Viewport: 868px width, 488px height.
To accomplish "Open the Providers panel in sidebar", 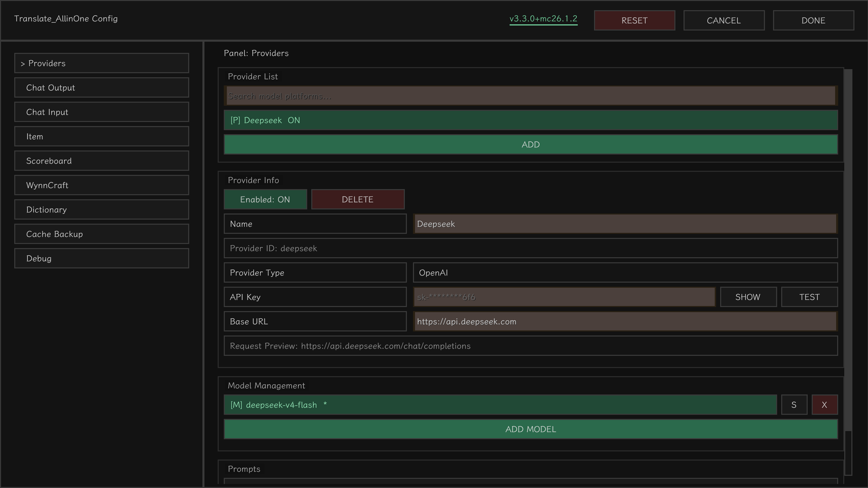I will coord(101,63).
